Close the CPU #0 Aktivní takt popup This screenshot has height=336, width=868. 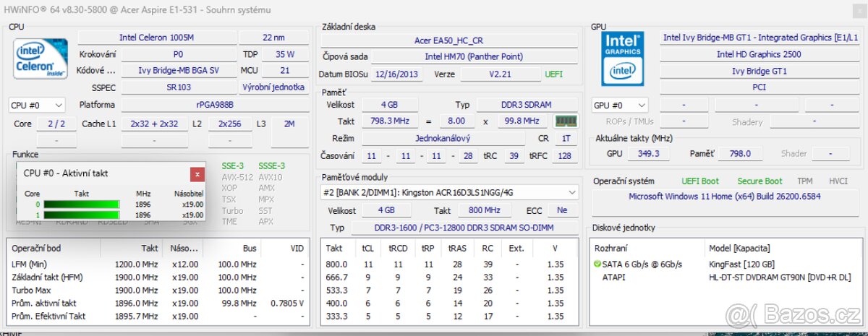pos(197,174)
